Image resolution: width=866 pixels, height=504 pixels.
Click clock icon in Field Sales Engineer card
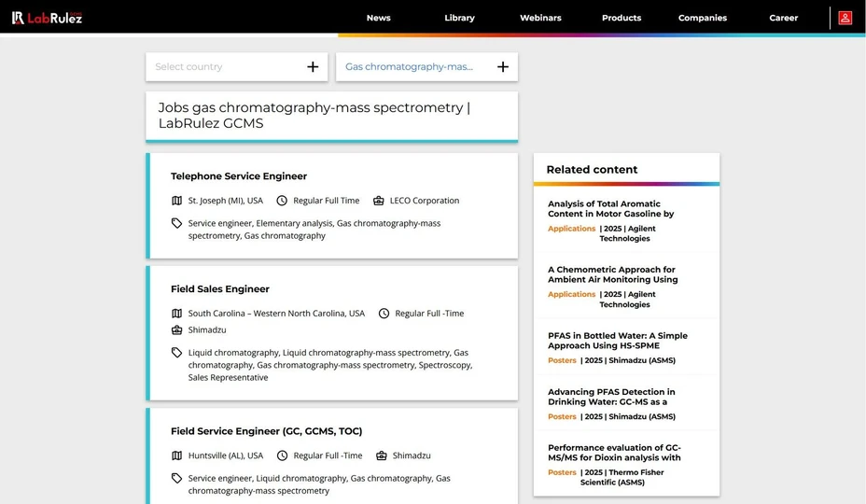(384, 314)
